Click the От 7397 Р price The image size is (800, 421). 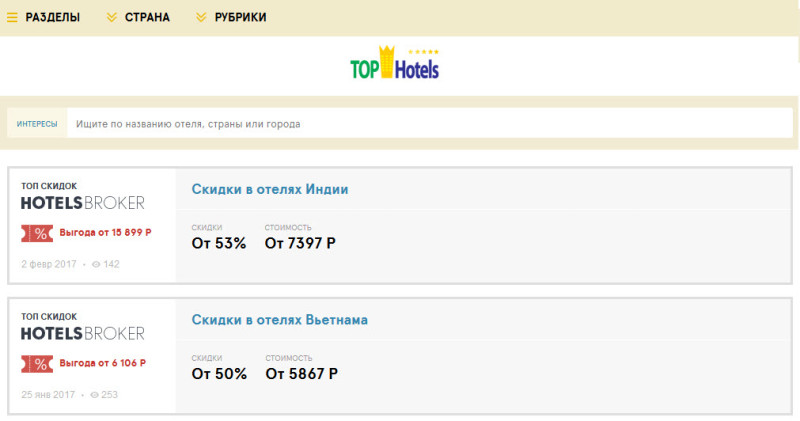click(300, 243)
